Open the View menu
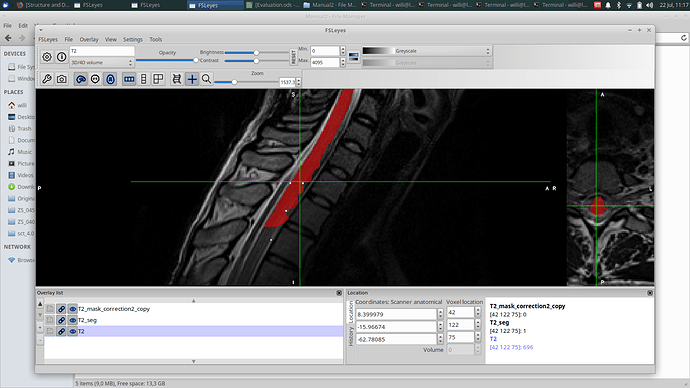This screenshot has height=388, width=690. [x=111, y=40]
